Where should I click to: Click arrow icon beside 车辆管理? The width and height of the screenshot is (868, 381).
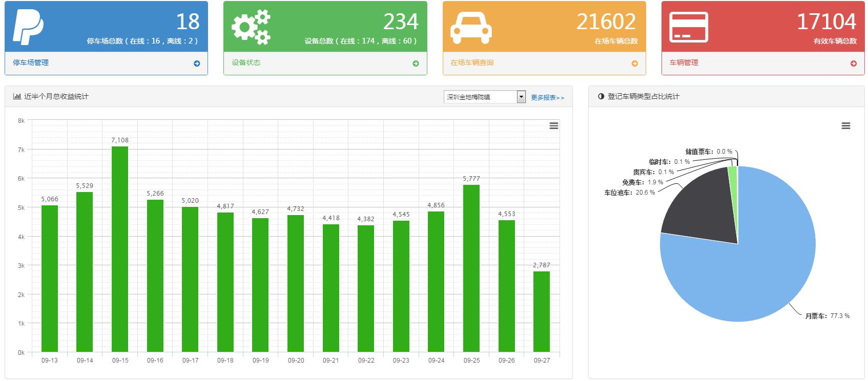click(x=853, y=63)
